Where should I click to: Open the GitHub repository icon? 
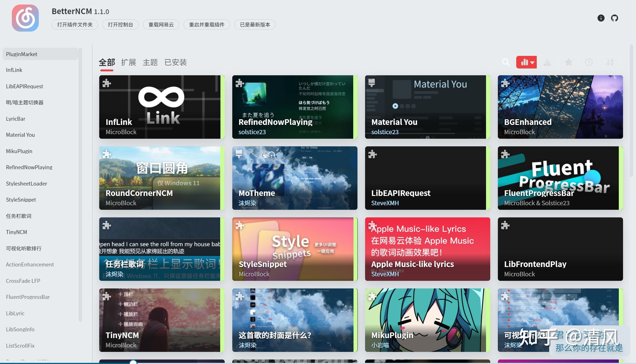[614, 18]
